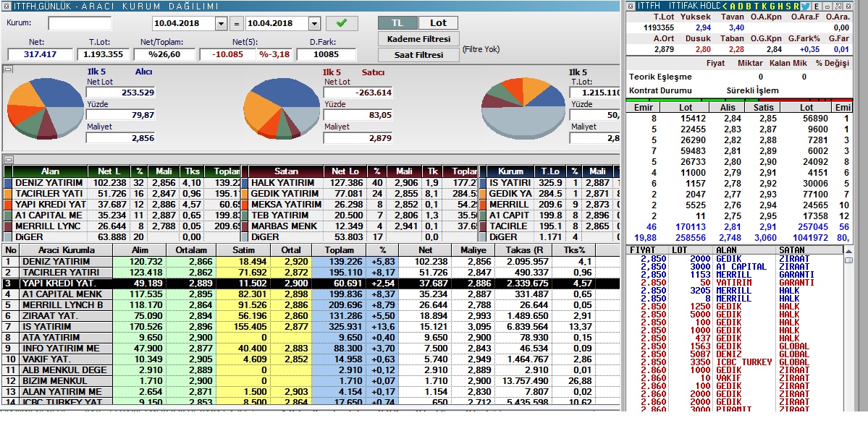
Task: Select the 'YAPI KREDI YAT.' row in main table
Action: 310,283
